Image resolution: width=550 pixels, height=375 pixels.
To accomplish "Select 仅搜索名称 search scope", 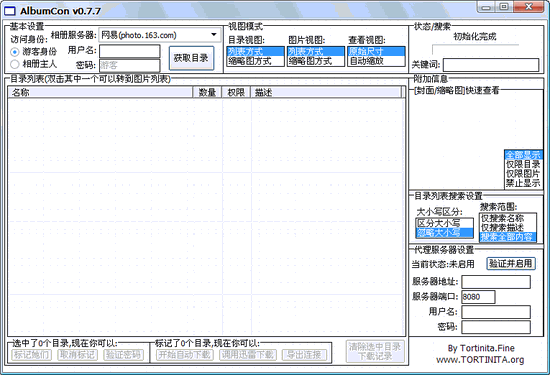I will point(508,218).
